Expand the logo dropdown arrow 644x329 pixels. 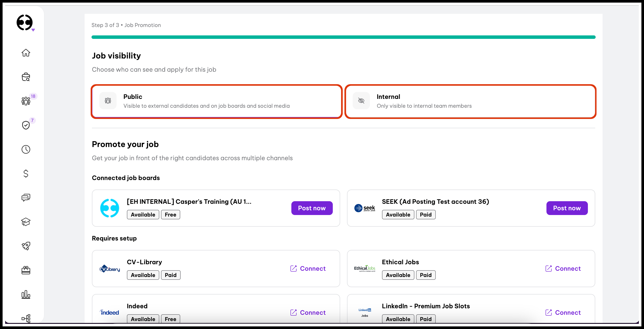point(33,30)
